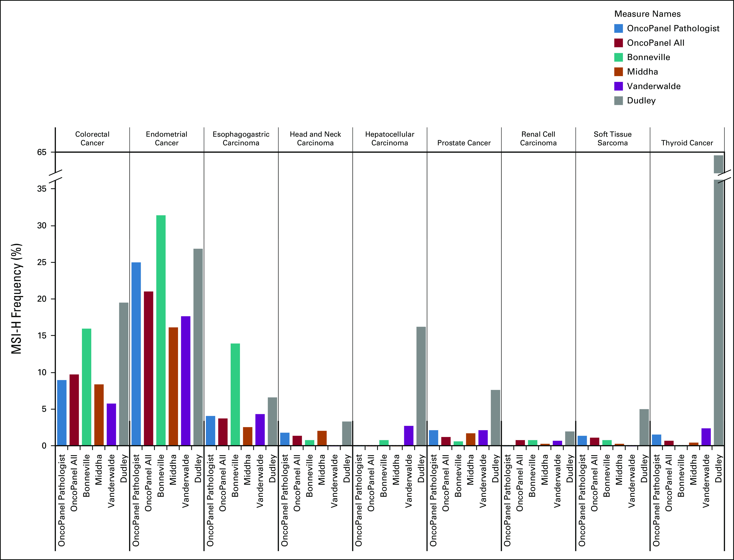Click the 'OncoPanel All' legend label
Screen dimensions: 734x560
[x=656, y=43]
